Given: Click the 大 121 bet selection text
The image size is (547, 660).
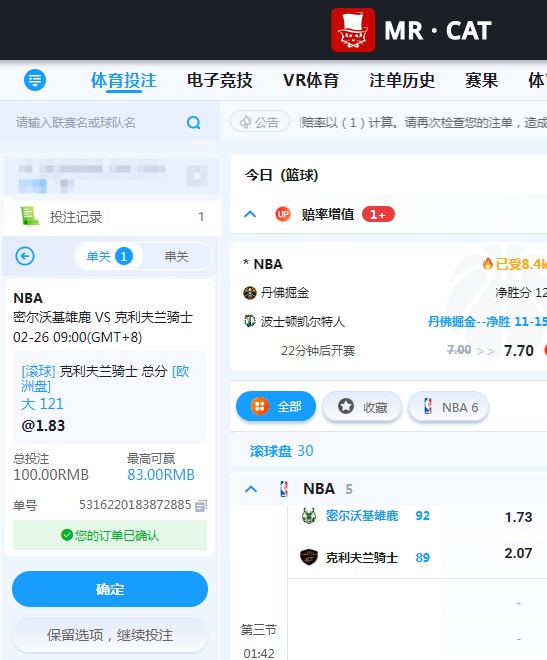Looking at the screenshot, I should coord(42,404).
